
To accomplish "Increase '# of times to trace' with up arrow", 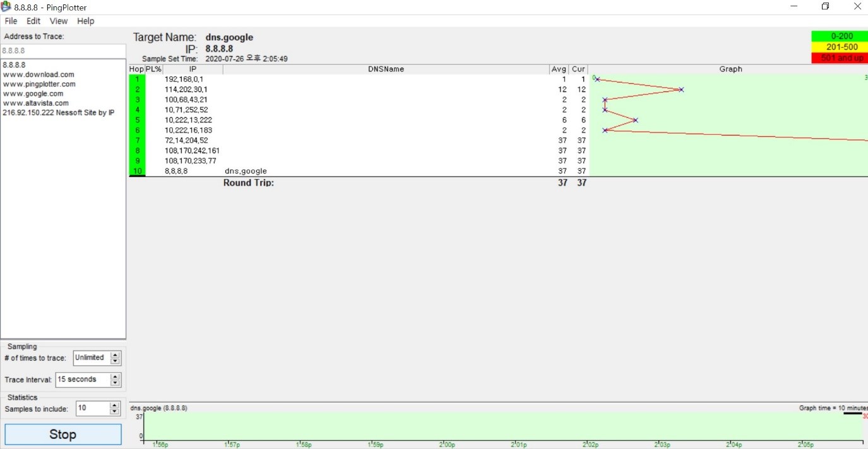I will (115, 354).
